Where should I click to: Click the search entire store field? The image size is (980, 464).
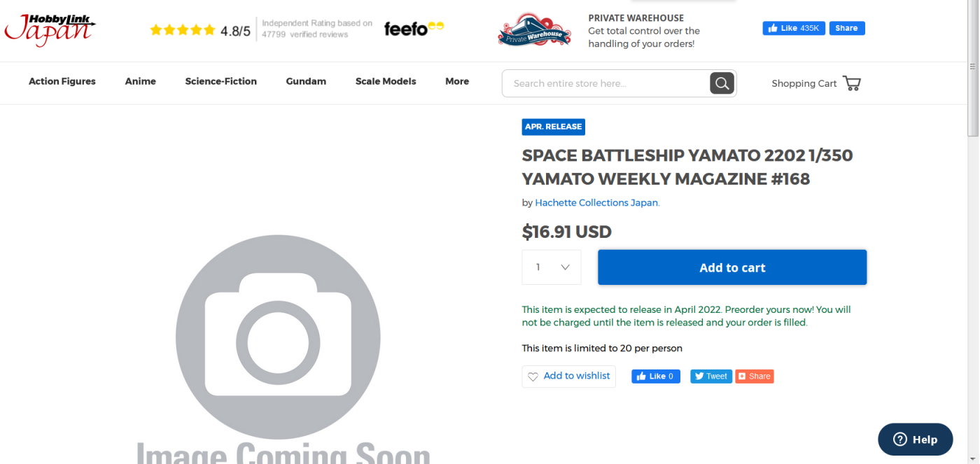[x=605, y=83]
